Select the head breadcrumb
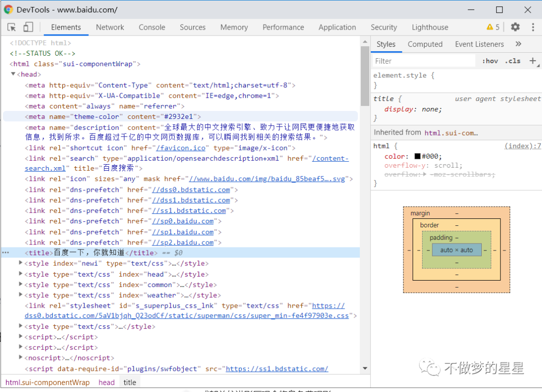 click(x=106, y=382)
